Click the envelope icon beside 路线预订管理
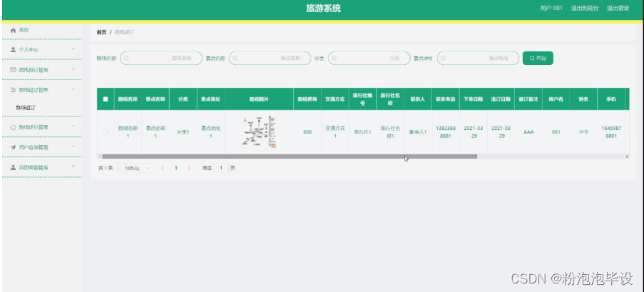 click(x=13, y=69)
